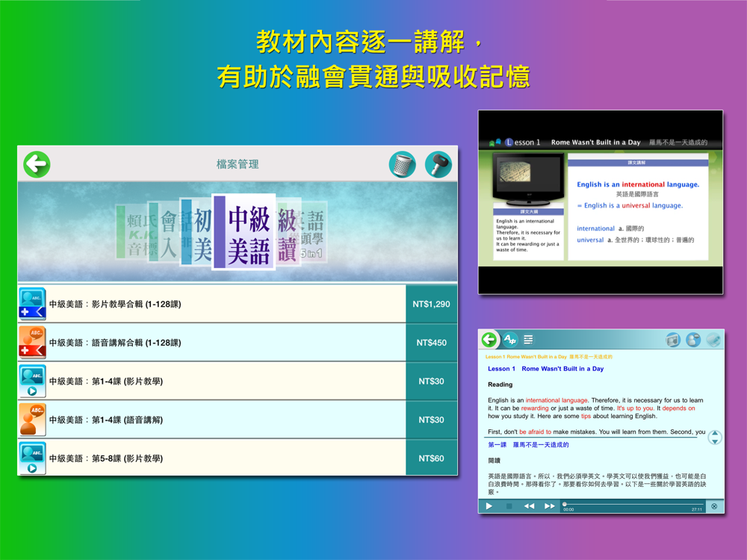Open the trash can delete icon

click(402, 164)
